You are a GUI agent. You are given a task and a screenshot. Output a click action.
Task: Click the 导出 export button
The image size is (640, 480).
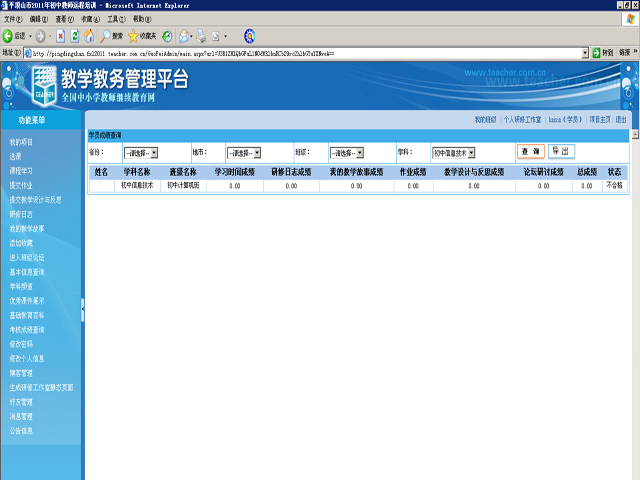click(561, 152)
